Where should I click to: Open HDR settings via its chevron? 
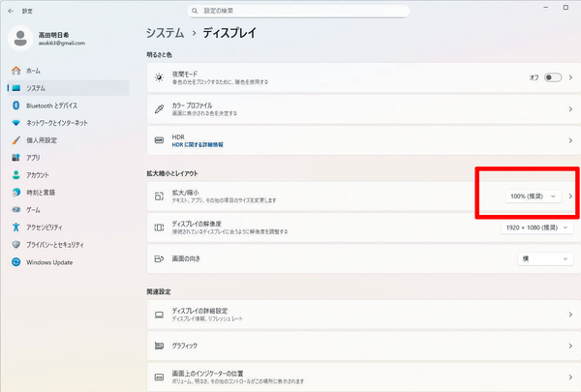point(570,140)
